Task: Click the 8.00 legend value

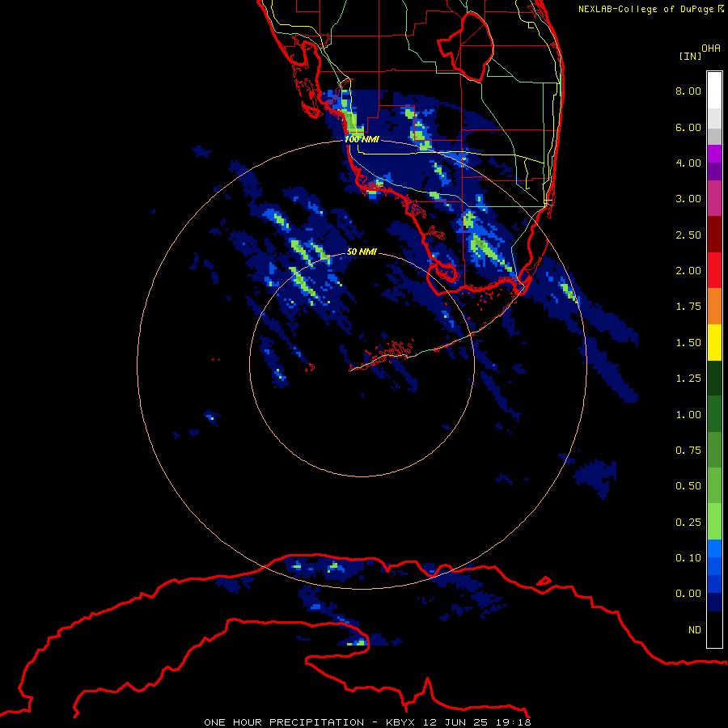Action: point(688,91)
